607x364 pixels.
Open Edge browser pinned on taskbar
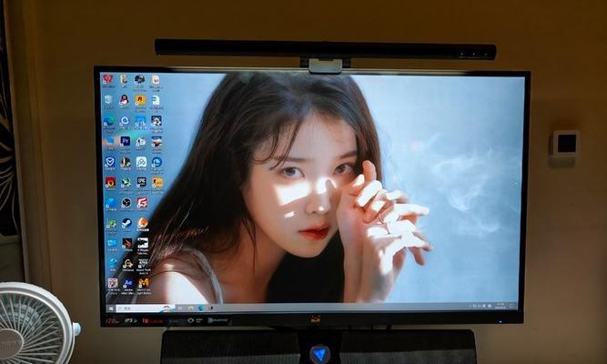(200, 308)
